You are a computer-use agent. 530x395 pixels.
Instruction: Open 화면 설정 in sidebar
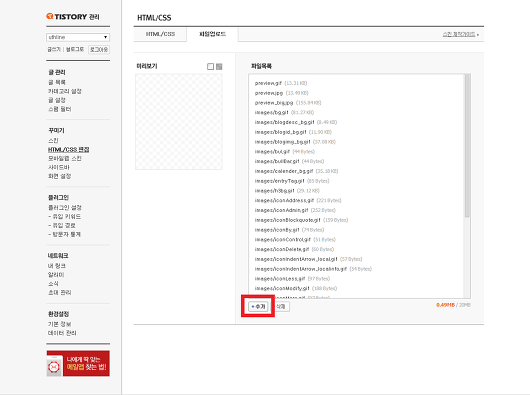click(x=59, y=176)
